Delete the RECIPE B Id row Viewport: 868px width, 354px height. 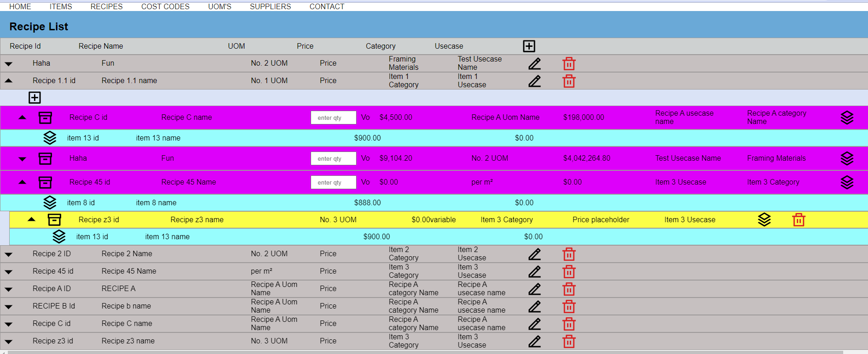click(569, 306)
